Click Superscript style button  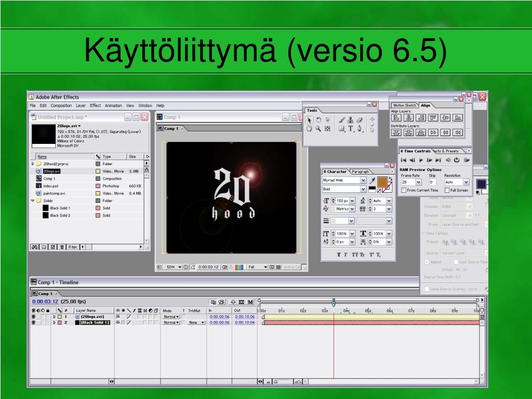coord(371,255)
